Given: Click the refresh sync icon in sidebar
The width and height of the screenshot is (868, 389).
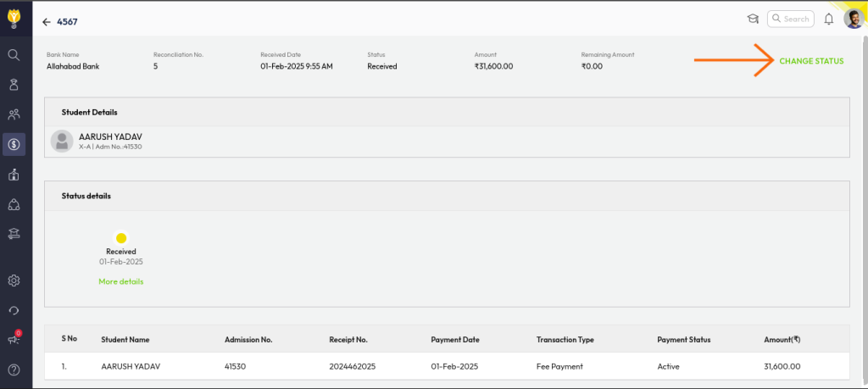Looking at the screenshot, I should pos(14,310).
